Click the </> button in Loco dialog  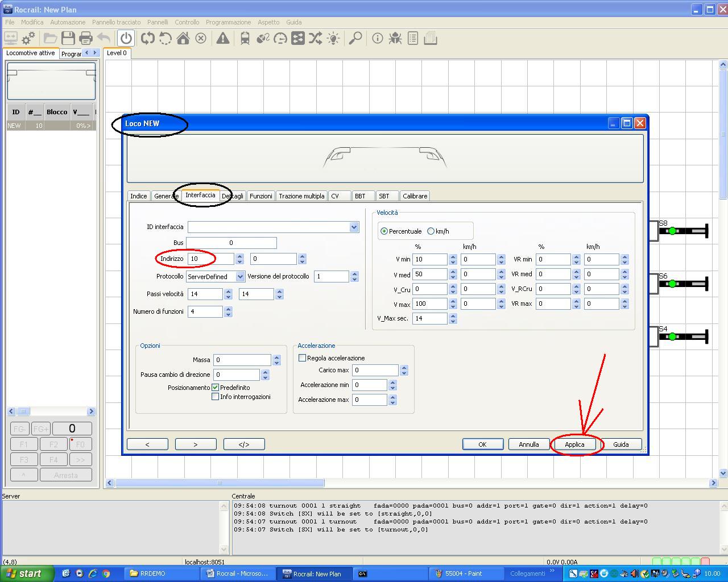[244, 444]
